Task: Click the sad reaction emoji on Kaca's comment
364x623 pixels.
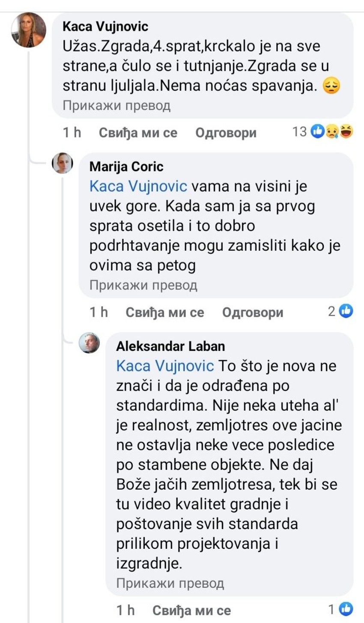Action: 331,132
